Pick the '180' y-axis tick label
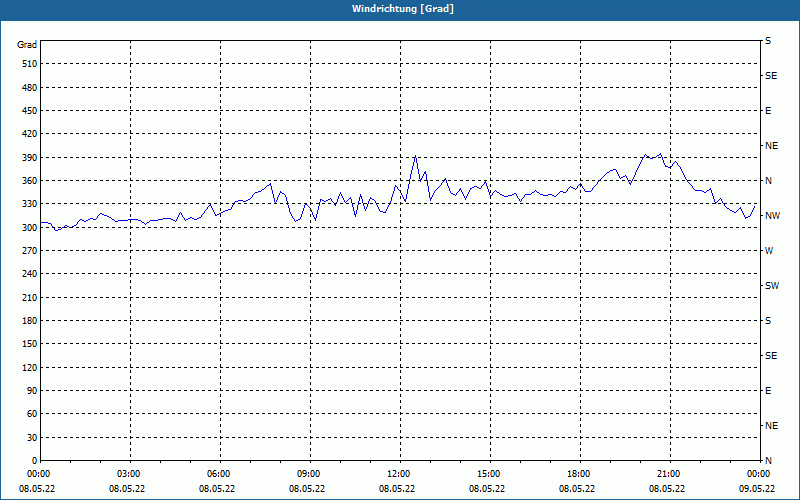Viewport: 800px width, 500px height. (30, 320)
